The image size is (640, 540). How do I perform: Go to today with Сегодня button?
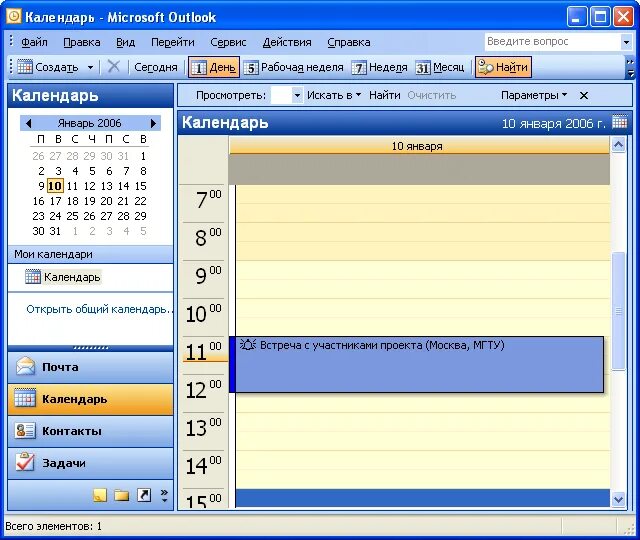[156, 67]
